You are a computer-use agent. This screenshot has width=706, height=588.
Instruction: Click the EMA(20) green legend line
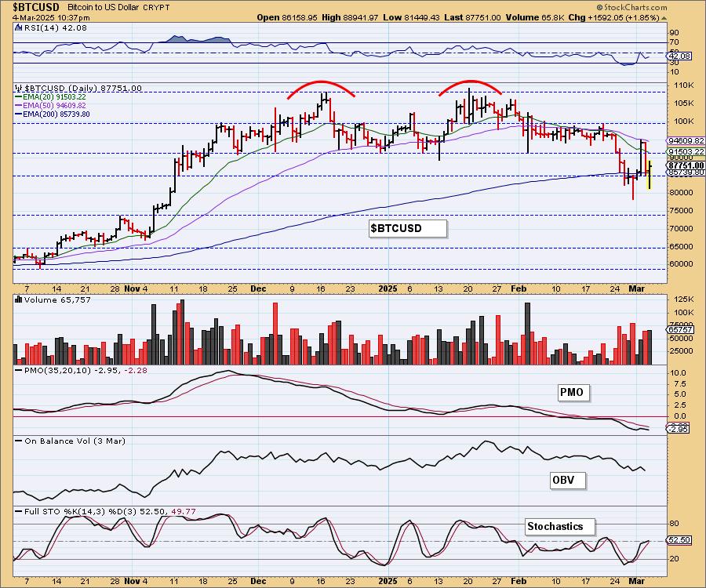[19, 97]
